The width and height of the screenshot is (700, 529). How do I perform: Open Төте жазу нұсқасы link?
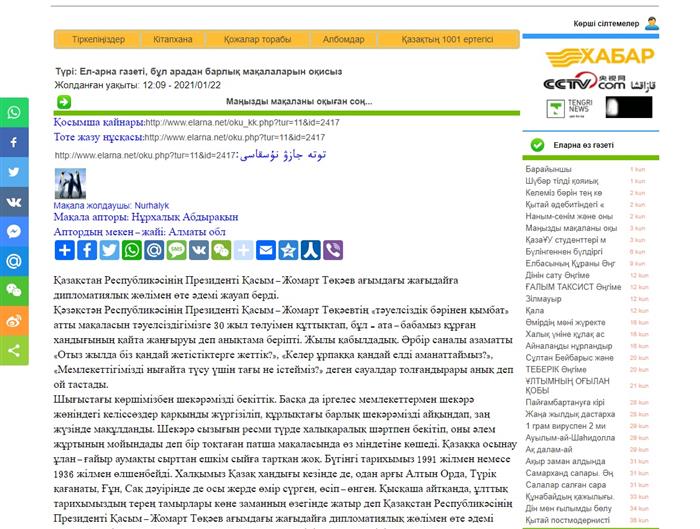click(x=98, y=137)
